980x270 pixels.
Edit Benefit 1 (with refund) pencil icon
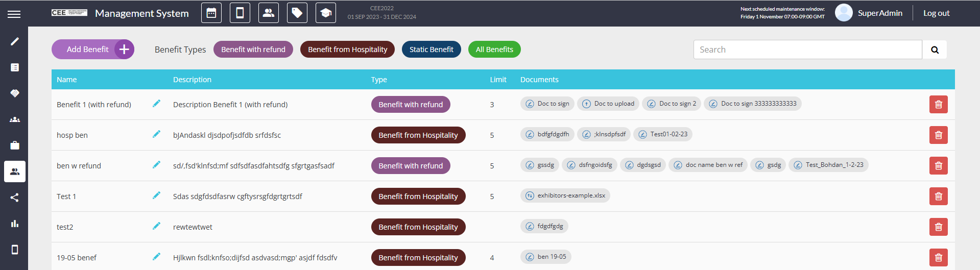pos(156,104)
